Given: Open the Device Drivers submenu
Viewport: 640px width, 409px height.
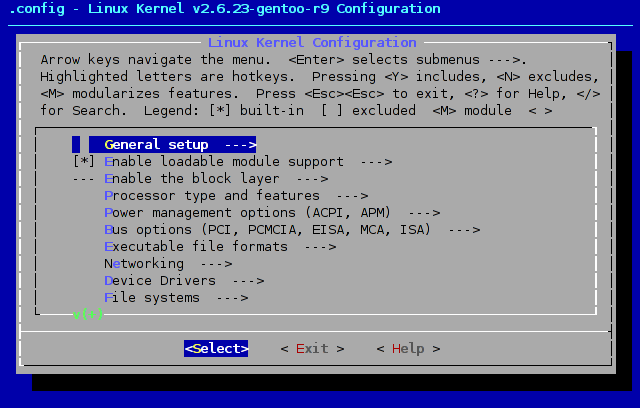Looking at the screenshot, I should (184, 281).
